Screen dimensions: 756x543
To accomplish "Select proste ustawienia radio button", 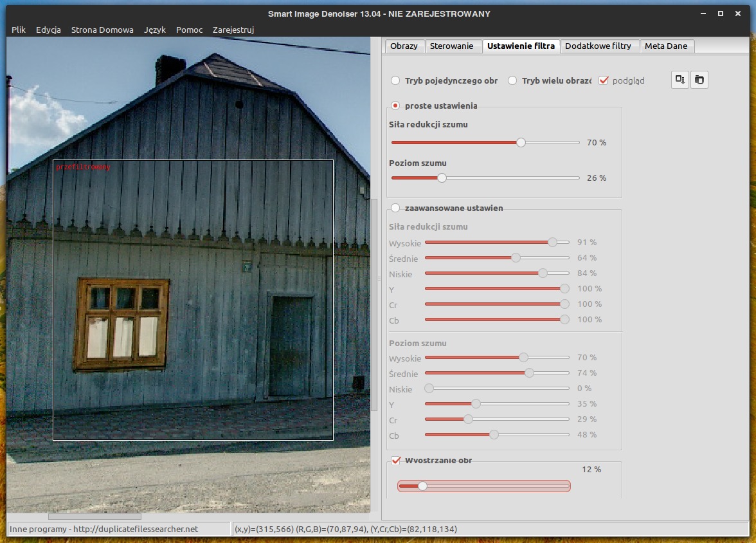I will click(395, 106).
